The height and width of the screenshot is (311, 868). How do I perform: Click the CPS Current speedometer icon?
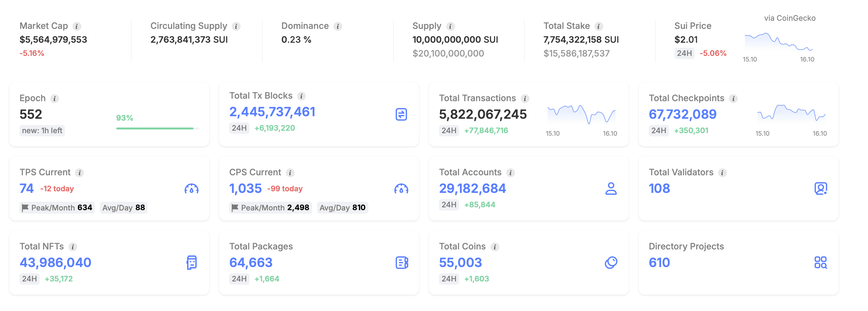coord(401,189)
